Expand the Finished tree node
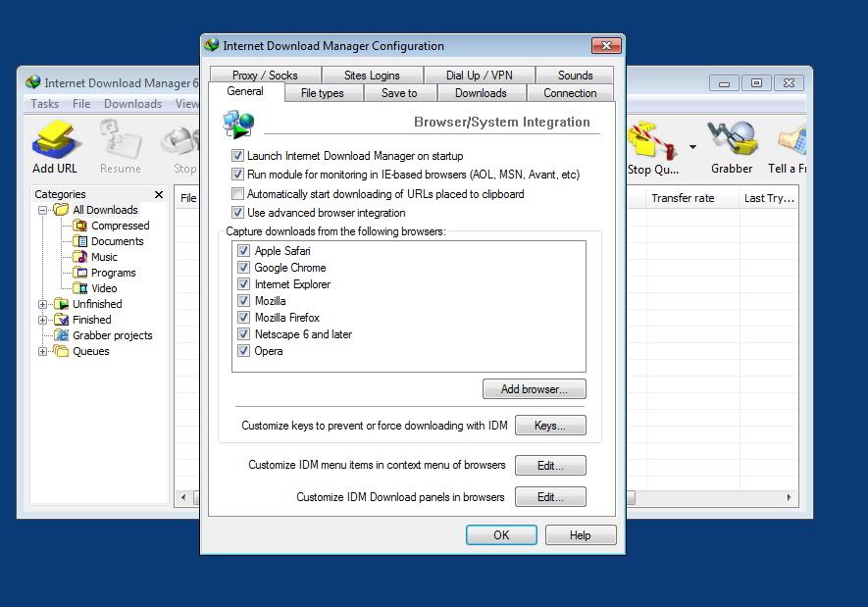The width and height of the screenshot is (868, 607). tap(42, 320)
